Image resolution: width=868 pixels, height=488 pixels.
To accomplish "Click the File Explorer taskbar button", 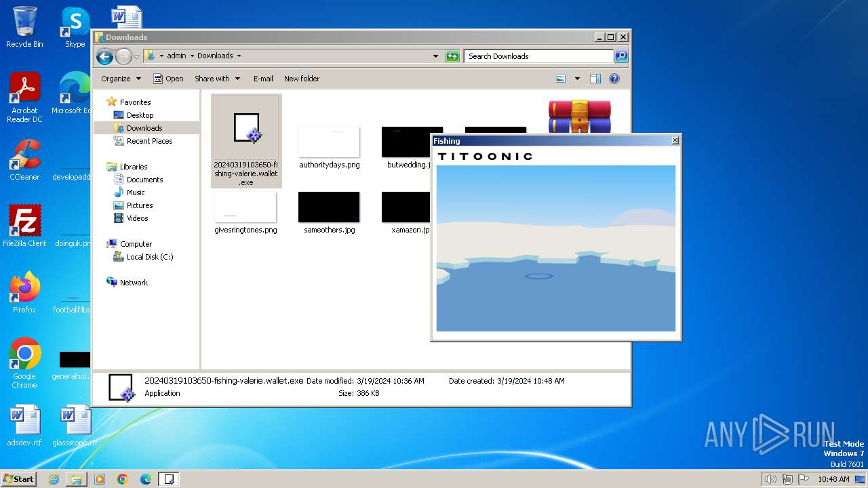I will 77,479.
